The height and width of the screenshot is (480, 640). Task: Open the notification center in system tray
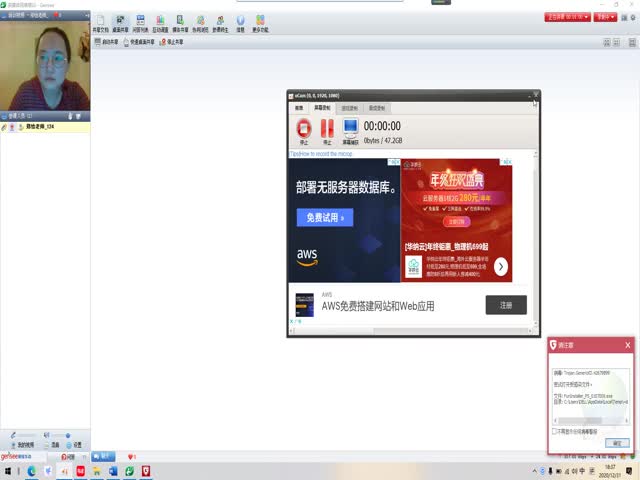(x=629, y=471)
